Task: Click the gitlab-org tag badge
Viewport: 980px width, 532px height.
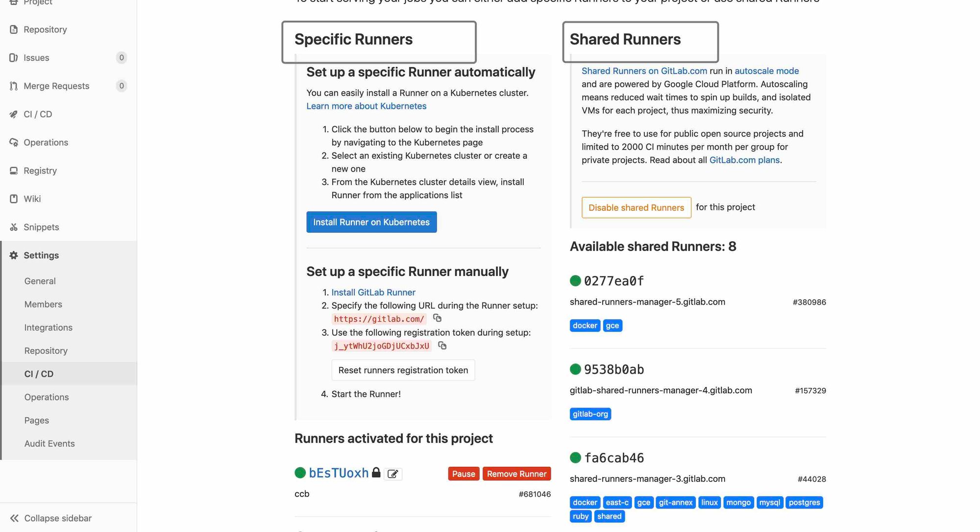Action: [590, 414]
